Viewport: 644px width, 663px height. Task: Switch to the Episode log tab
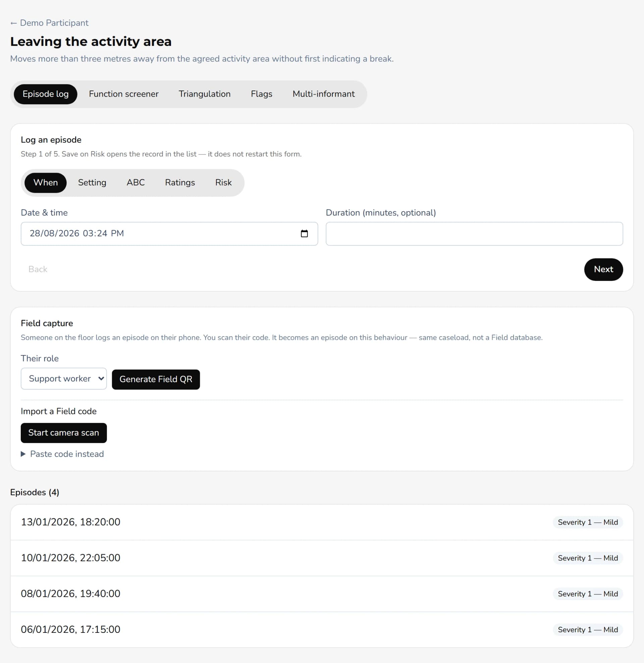click(x=46, y=94)
